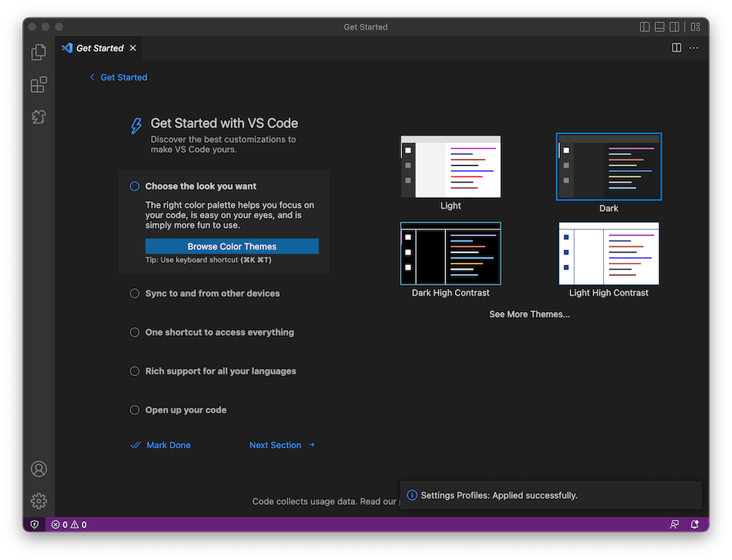This screenshot has width=732, height=560.
Task: Click the workspace trust shield icon
Action: pos(34,524)
